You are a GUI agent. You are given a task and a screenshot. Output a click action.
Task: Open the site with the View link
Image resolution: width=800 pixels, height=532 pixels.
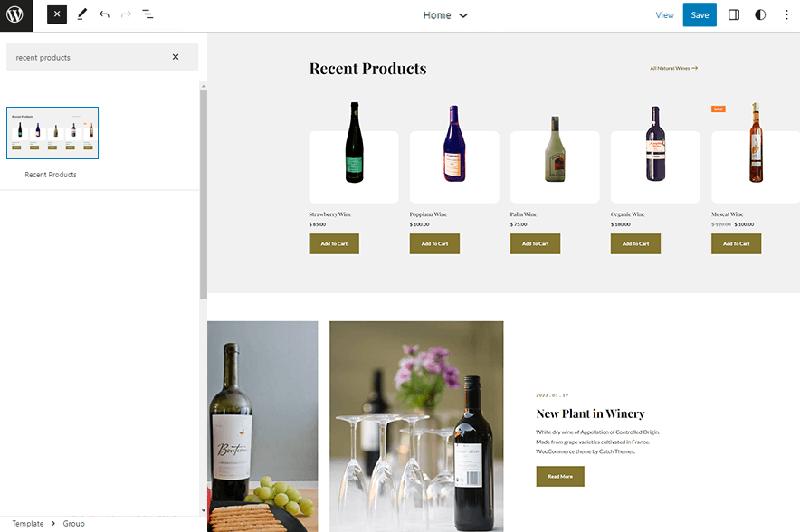coord(665,14)
